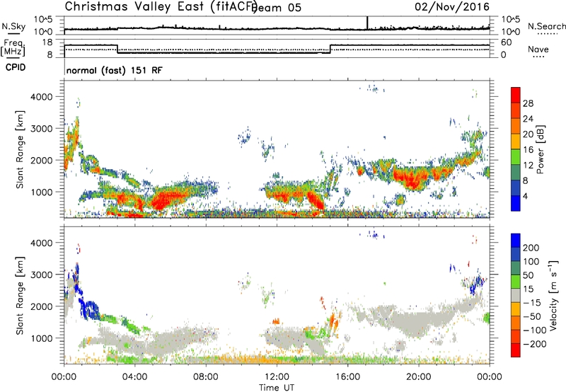Click the "-200" value on Velocity colorbar
The height and width of the screenshot is (392, 566).
[534, 344]
